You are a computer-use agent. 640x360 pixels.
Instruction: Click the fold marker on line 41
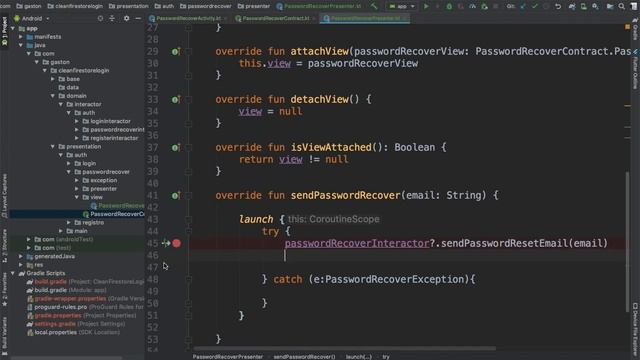(188, 196)
